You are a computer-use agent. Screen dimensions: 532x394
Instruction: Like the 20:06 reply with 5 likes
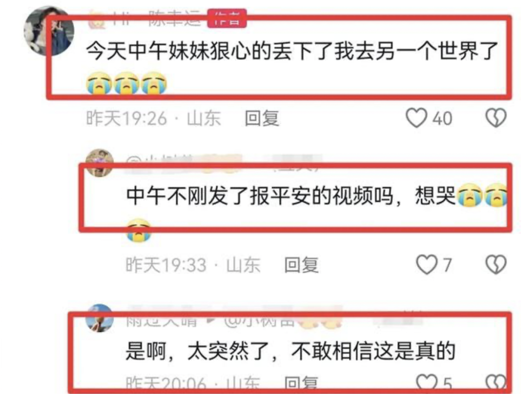click(x=427, y=383)
